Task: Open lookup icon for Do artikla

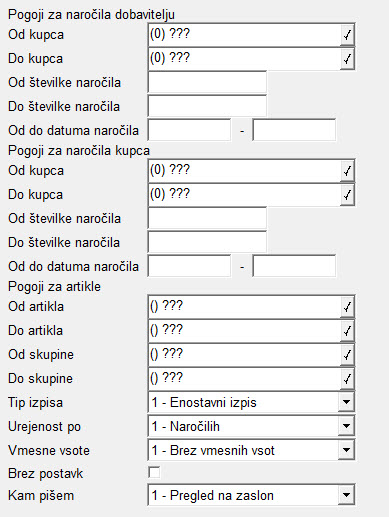Action: pyautogui.click(x=347, y=331)
